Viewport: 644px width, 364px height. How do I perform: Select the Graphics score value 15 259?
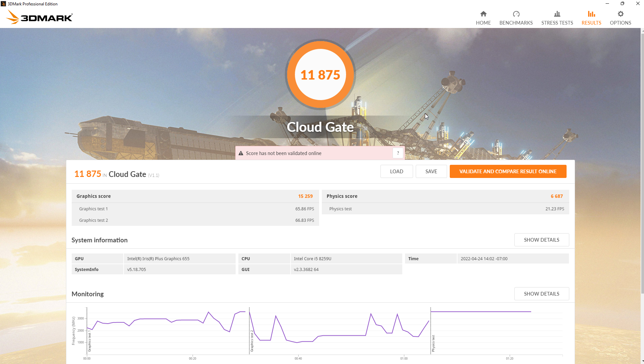pos(305,196)
